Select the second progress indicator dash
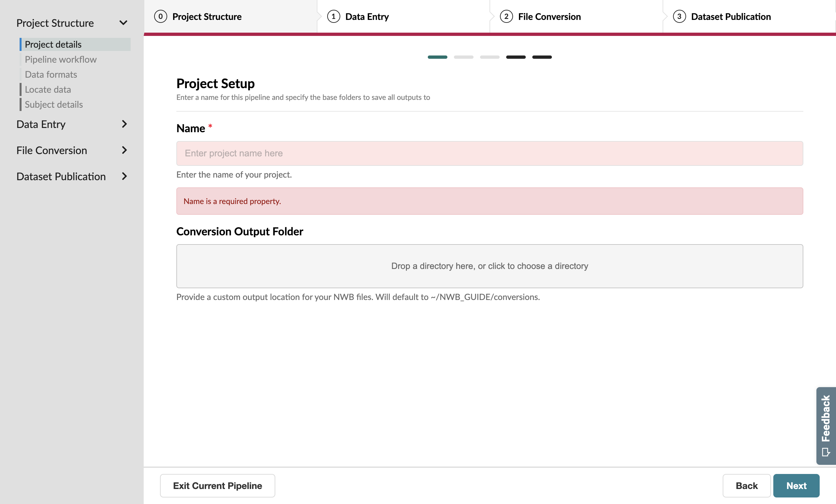 tap(463, 57)
